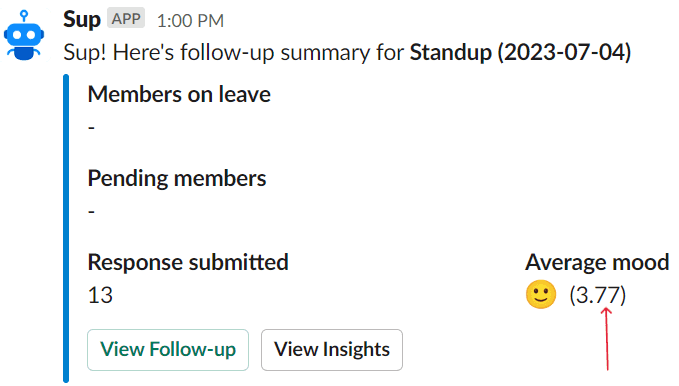The height and width of the screenshot is (386, 679).
Task: Click the average mood score (3.77)
Action: point(598,295)
